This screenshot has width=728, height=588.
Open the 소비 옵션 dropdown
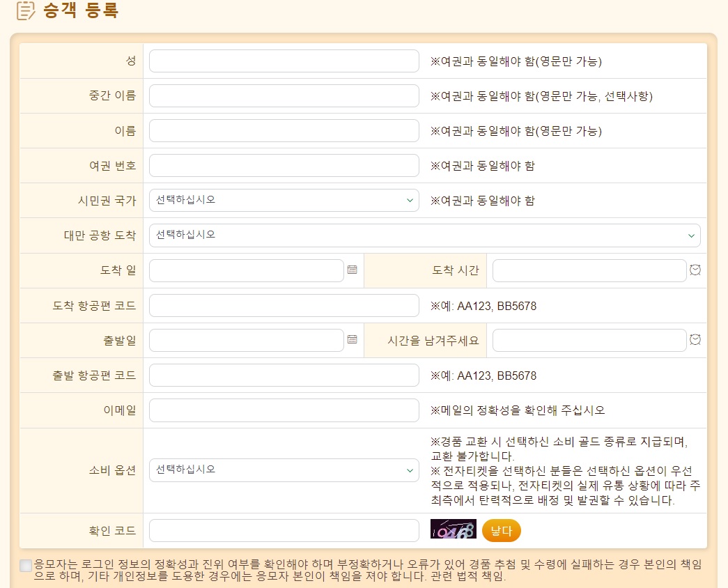[x=284, y=470]
